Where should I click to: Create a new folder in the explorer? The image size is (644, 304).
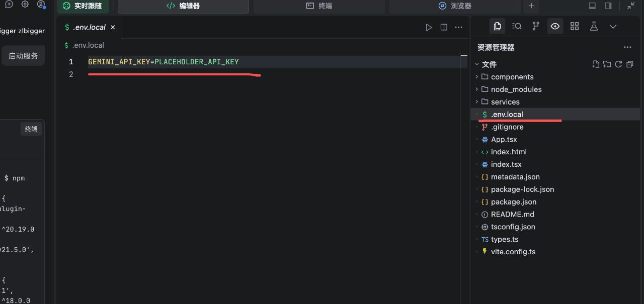coord(607,64)
